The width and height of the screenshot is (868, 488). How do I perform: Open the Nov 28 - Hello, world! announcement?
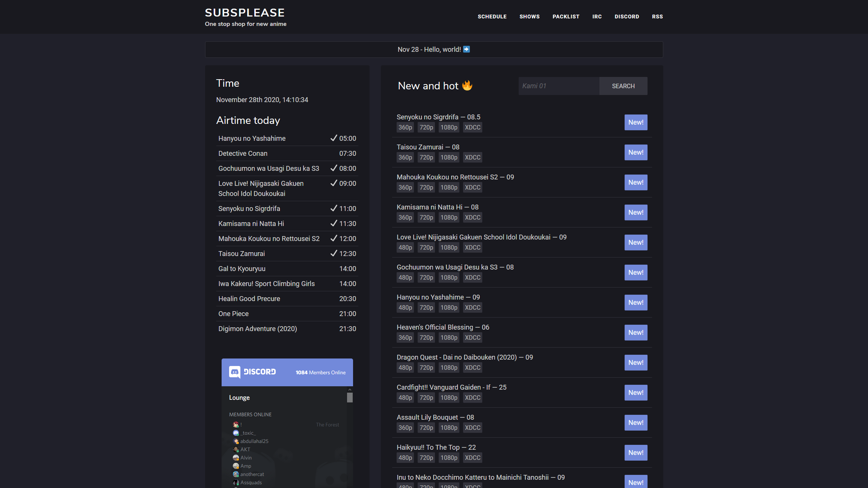coord(434,50)
